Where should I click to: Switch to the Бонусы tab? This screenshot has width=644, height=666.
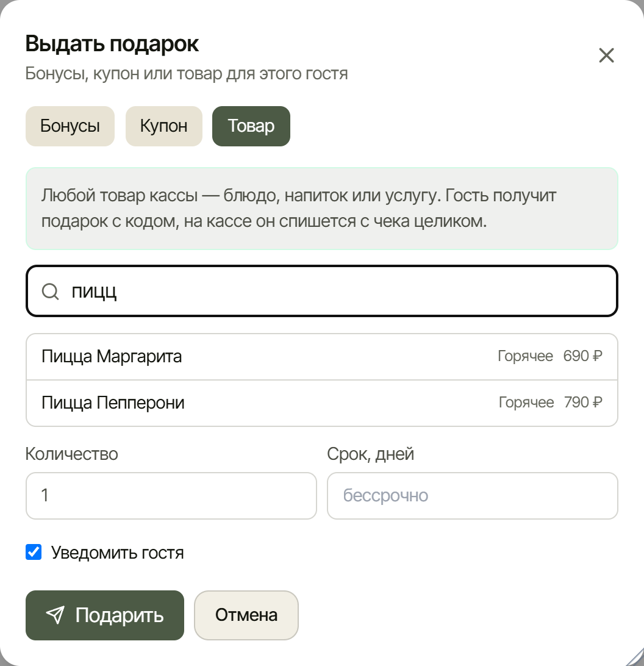pyautogui.click(x=70, y=126)
